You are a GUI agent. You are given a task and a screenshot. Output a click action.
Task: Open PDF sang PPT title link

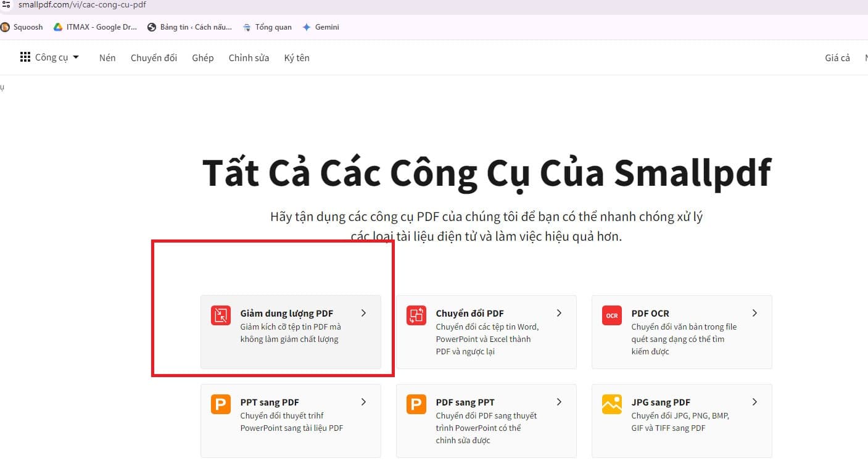click(x=465, y=402)
